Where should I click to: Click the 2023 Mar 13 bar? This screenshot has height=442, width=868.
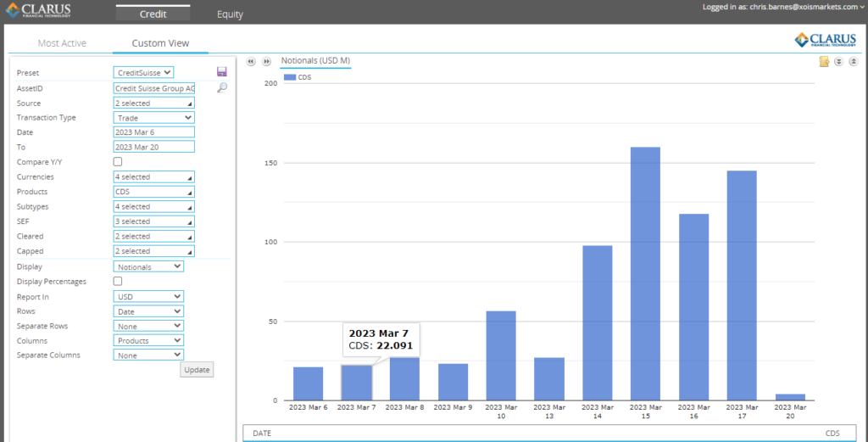[x=549, y=379]
